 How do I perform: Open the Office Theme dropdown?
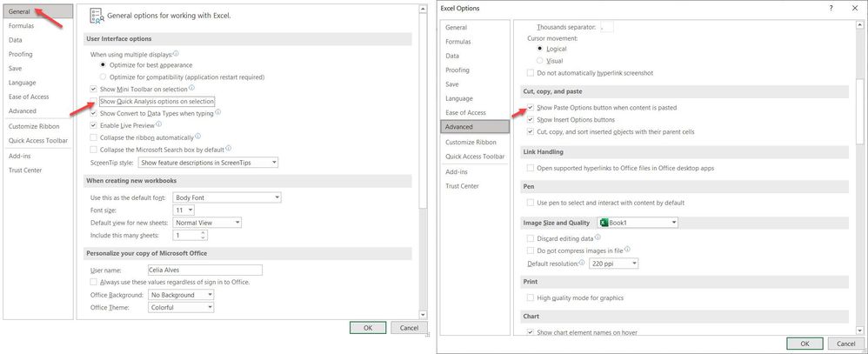tap(181, 307)
